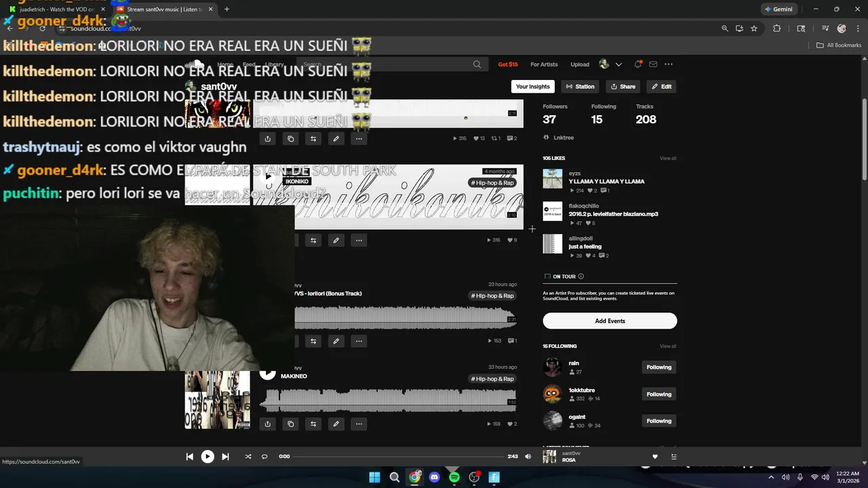Image resolution: width=868 pixels, height=488 pixels.
Task: Copy link icon on the first track
Action: (x=290, y=139)
